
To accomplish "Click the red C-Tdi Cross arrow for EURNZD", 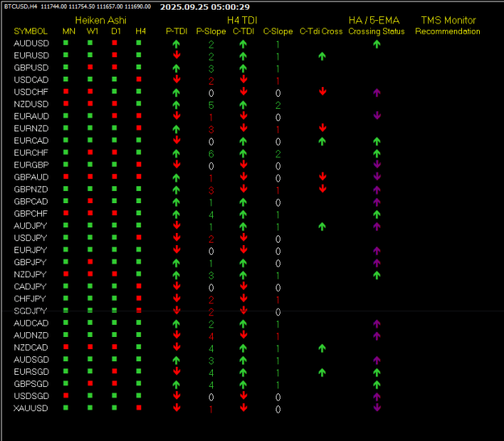I will (323, 128).
